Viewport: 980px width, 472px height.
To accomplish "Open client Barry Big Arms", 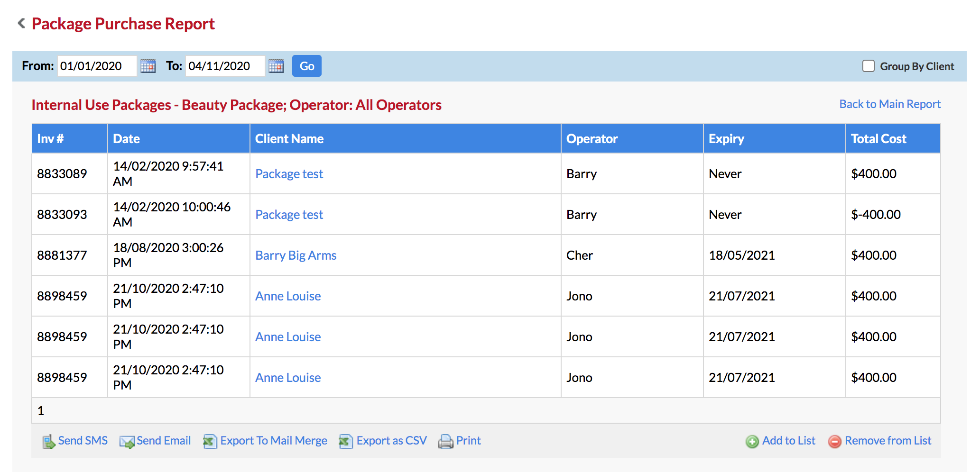I will click(296, 255).
